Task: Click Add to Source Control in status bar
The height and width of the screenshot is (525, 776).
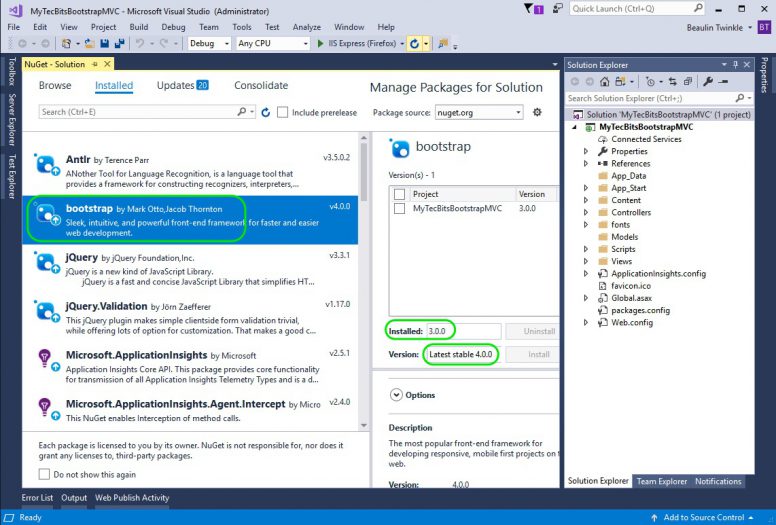Action: (x=704, y=517)
